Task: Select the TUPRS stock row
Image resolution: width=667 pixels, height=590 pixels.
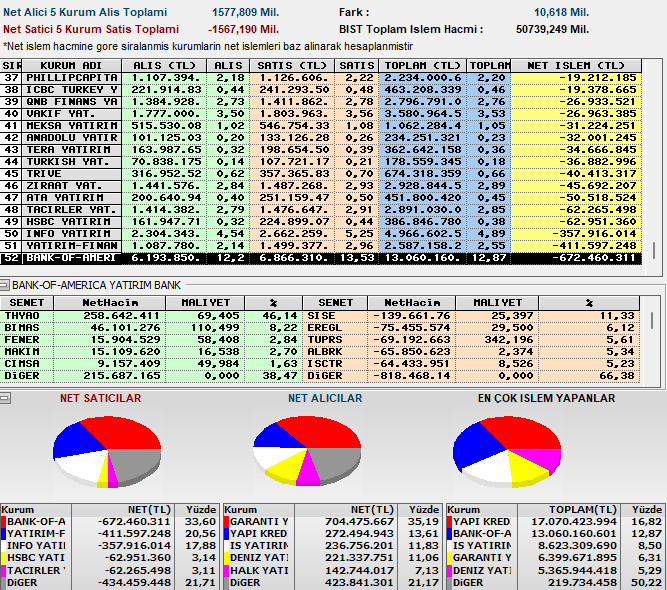Action: click(x=471, y=340)
